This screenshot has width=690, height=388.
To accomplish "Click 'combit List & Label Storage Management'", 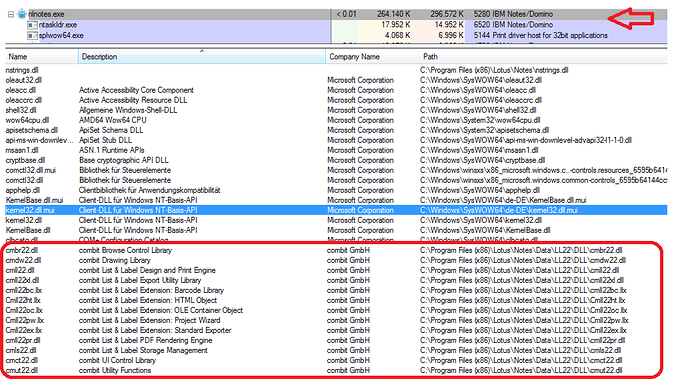I will [143, 351].
